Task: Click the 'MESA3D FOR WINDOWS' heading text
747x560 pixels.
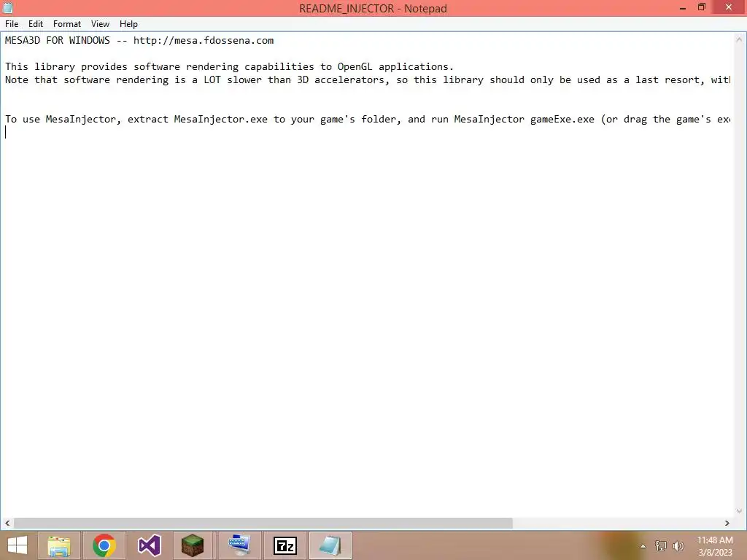Action: coord(57,41)
